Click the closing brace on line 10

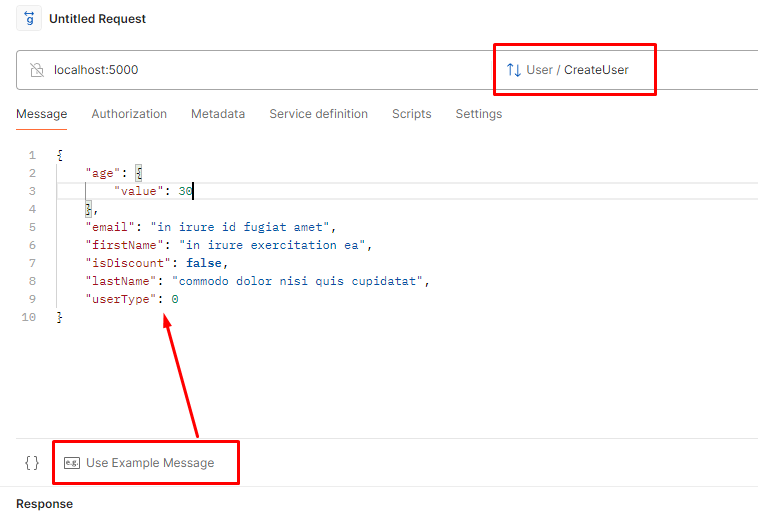pyautogui.click(x=59, y=317)
